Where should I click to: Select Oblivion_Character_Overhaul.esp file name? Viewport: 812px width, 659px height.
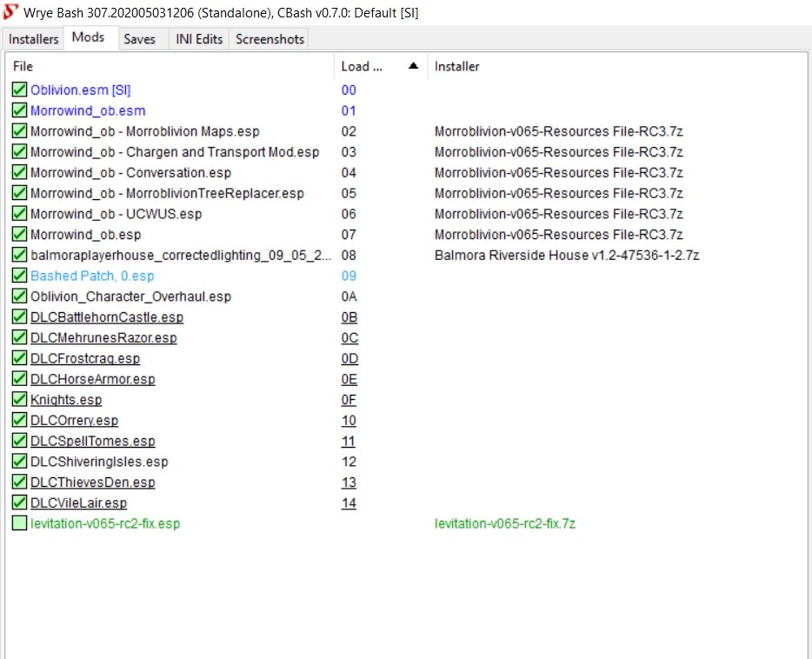point(130,296)
